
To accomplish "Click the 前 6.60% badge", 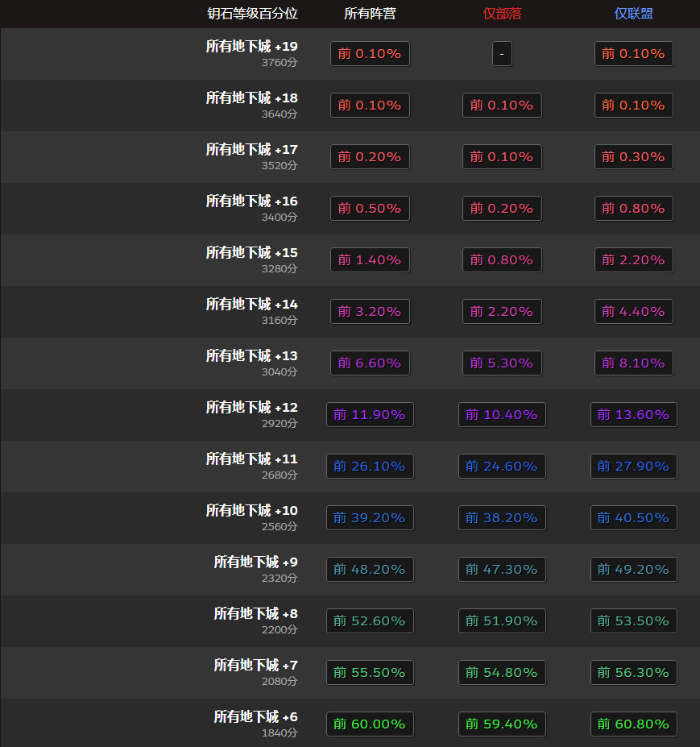I will pyautogui.click(x=370, y=363).
